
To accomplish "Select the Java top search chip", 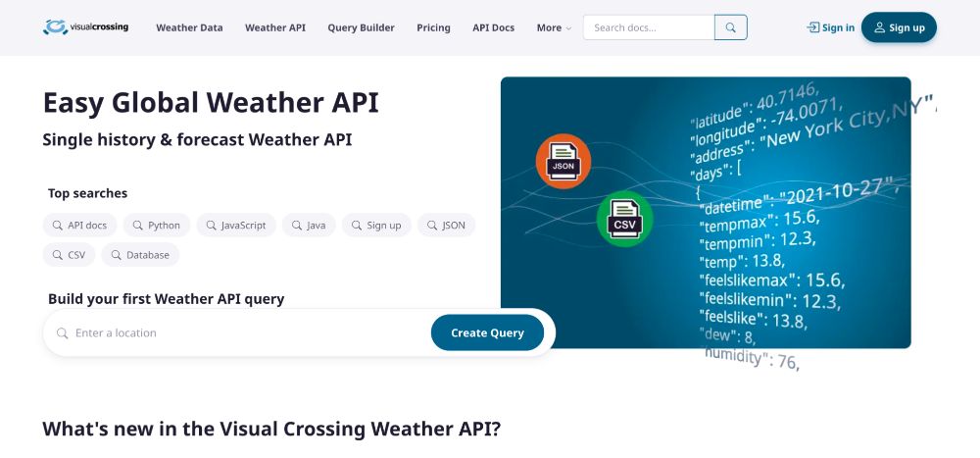I will click(309, 226).
